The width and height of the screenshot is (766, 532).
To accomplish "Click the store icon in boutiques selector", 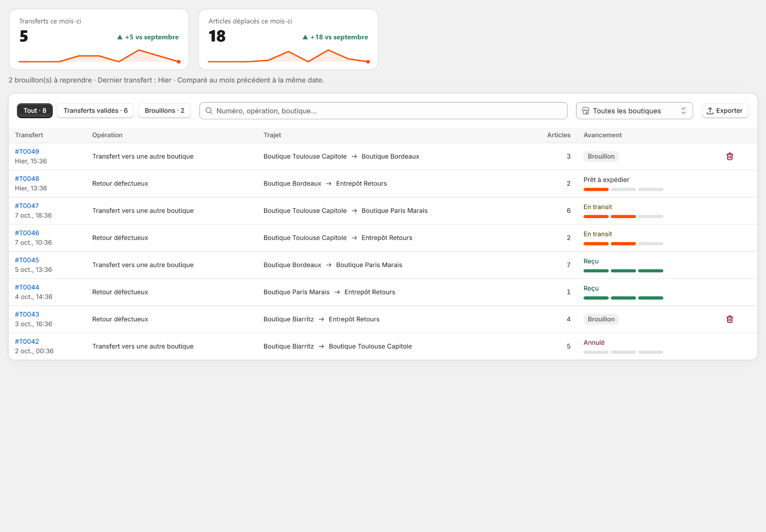I will (586, 111).
